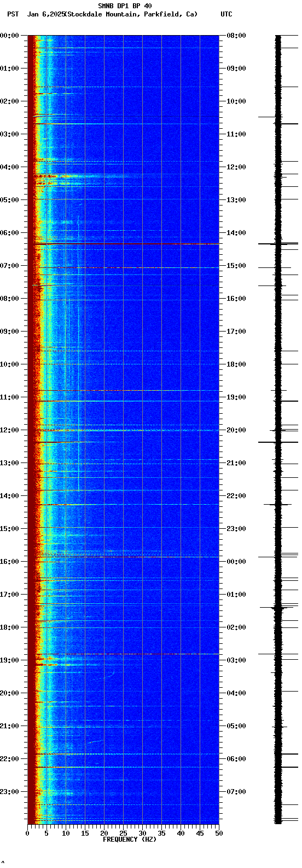Screen dimensions: 302x868
Task: Click the UTC axis label "22:00"
Action: pos(236,496)
